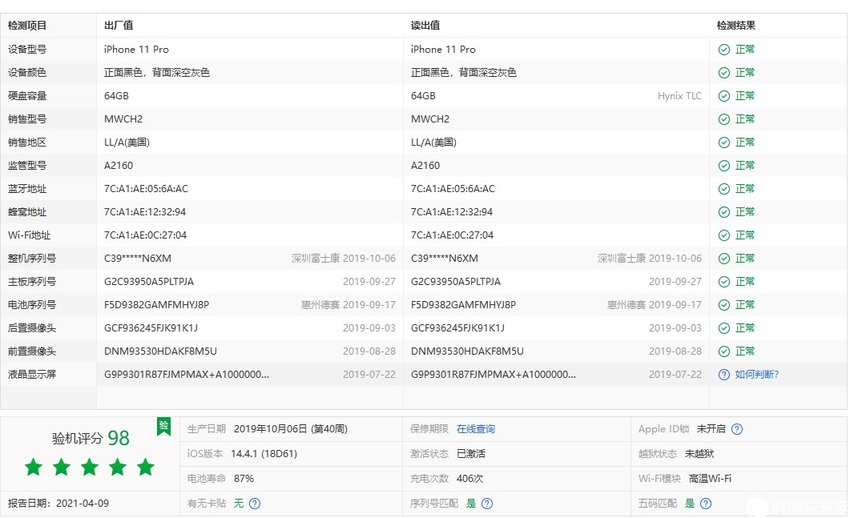
Task: Click the green check icon in 监管型号 row
Action: [x=724, y=166]
